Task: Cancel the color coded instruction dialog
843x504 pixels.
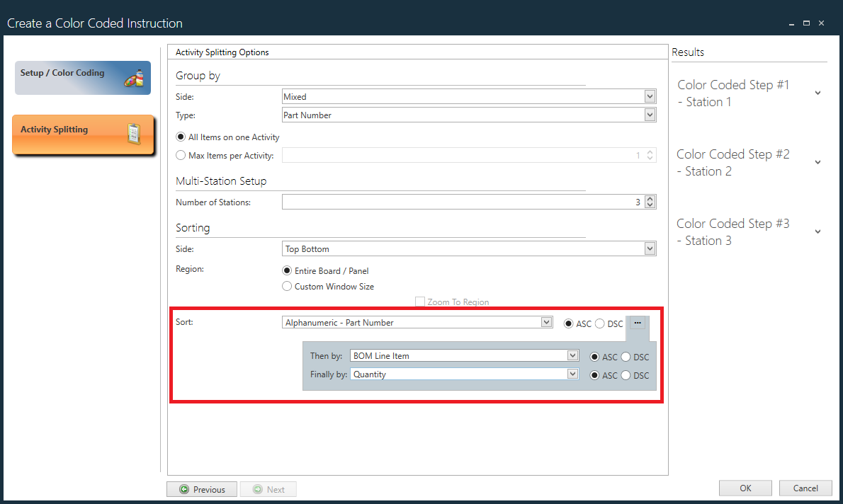Action: (x=805, y=488)
